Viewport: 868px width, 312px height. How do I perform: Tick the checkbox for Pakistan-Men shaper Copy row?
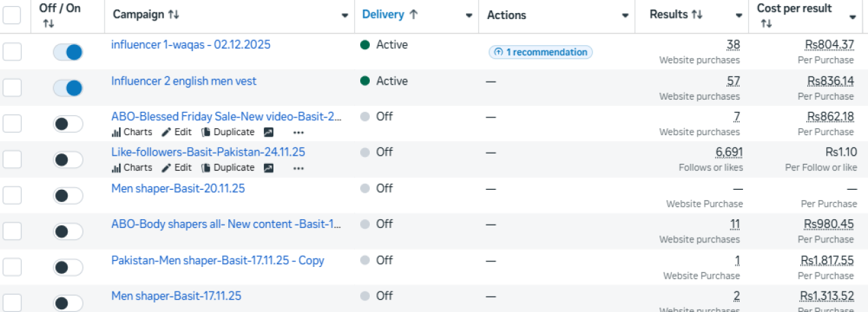click(x=12, y=268)
